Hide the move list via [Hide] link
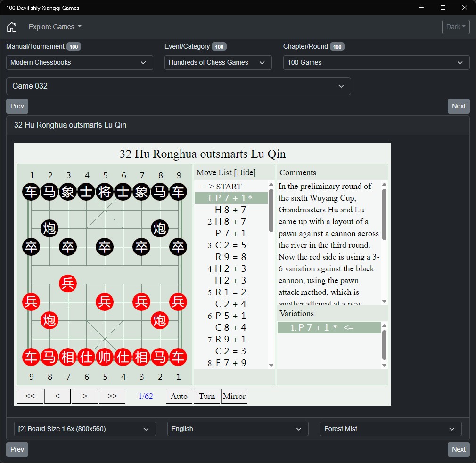Image resolution: width=476 pixels, height=463 pixels. point(246,173)
